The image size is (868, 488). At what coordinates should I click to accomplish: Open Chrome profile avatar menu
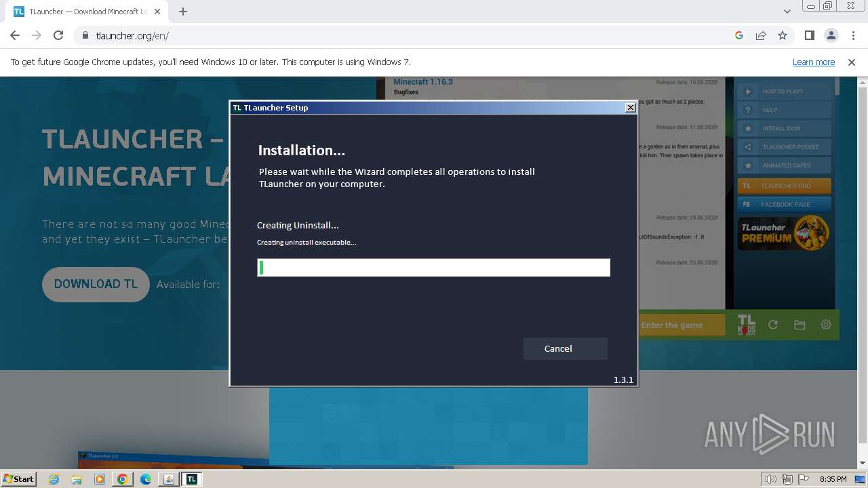tap(831, 35)
